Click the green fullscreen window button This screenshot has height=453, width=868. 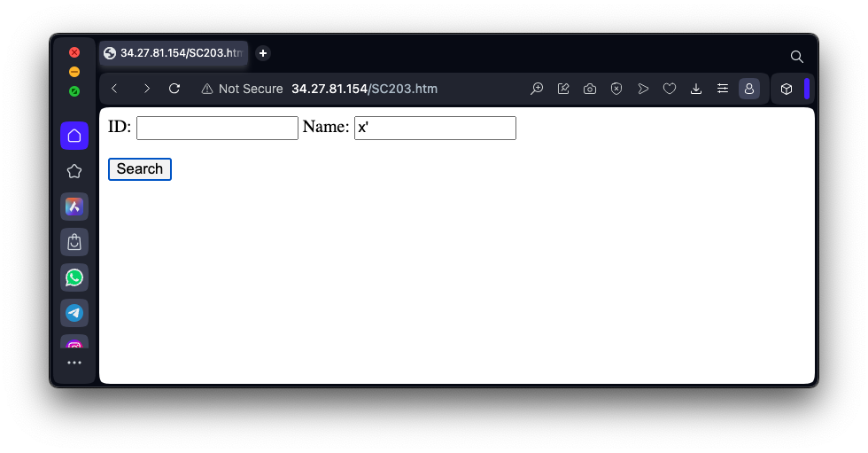[74, 91]
